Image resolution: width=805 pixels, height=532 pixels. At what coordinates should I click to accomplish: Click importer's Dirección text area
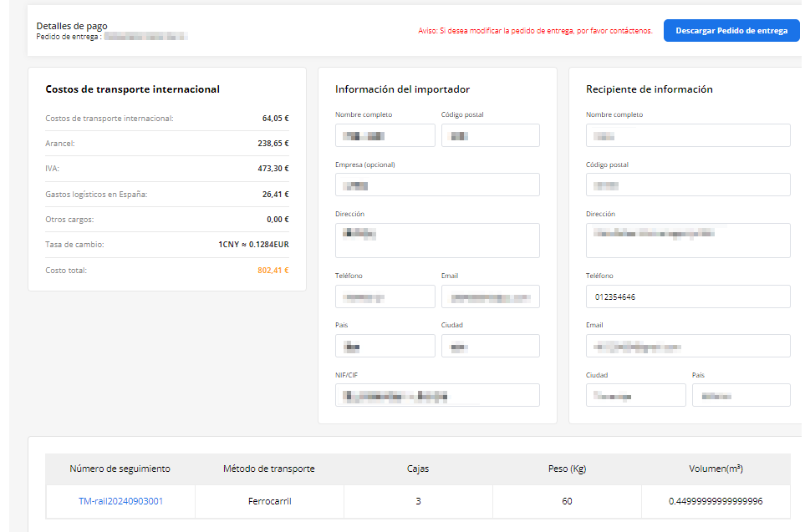point(437,241)
